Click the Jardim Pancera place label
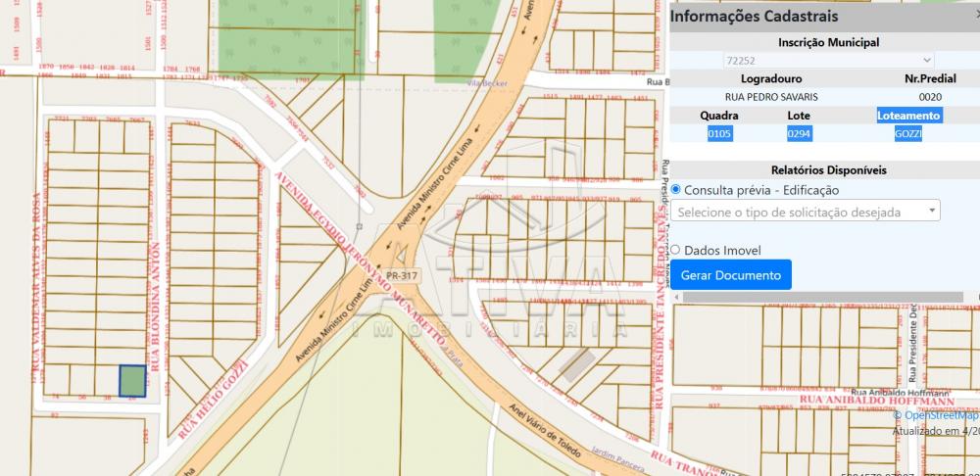Viewport: 980px width, 476px height. click(611, 457)
